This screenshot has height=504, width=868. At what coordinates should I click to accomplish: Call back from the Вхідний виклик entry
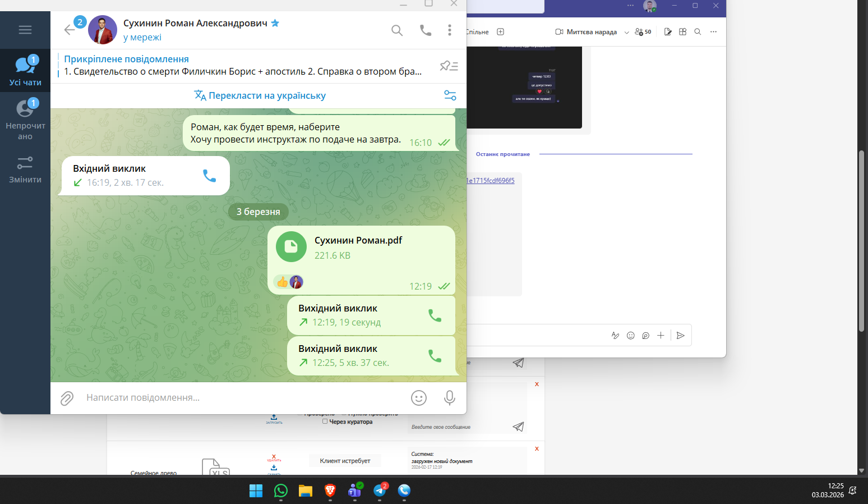pyautogui.click(x=209, y=176)
